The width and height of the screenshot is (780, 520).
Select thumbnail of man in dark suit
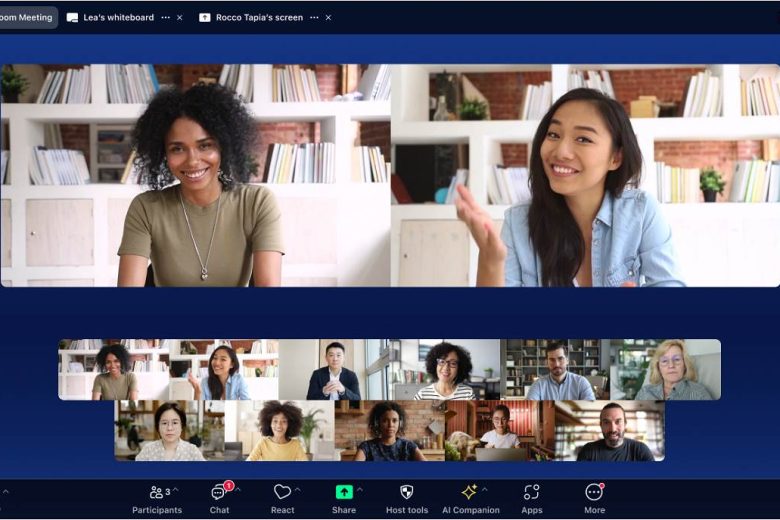tap(333, 370)
